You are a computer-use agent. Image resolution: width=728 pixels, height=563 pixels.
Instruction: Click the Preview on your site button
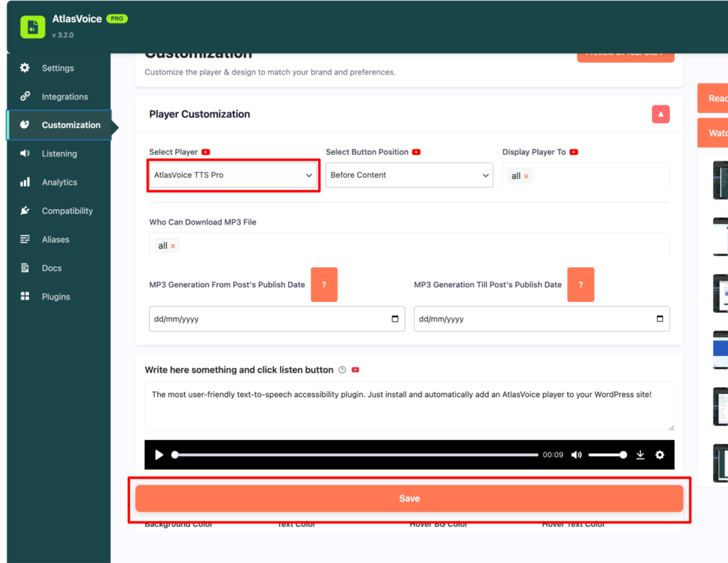click(626, 57)
